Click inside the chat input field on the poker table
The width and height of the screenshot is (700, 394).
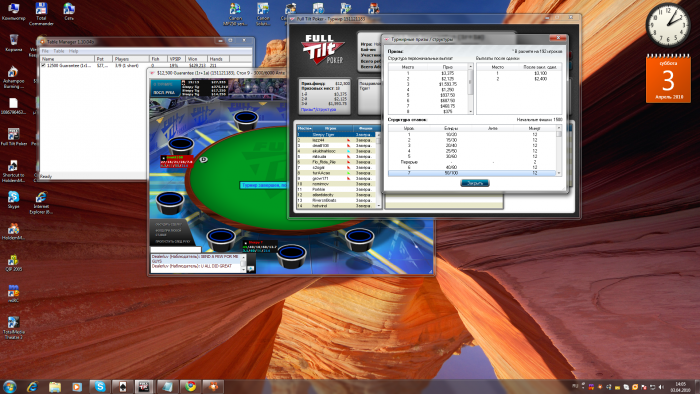(175, 249)
